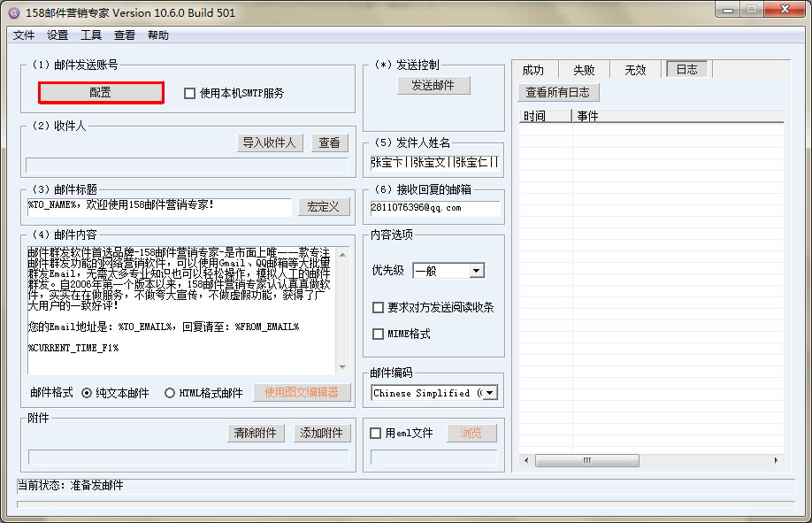812x523 pixels.
Task: Click 清除附件 button
Action: (x=256, y=433)
